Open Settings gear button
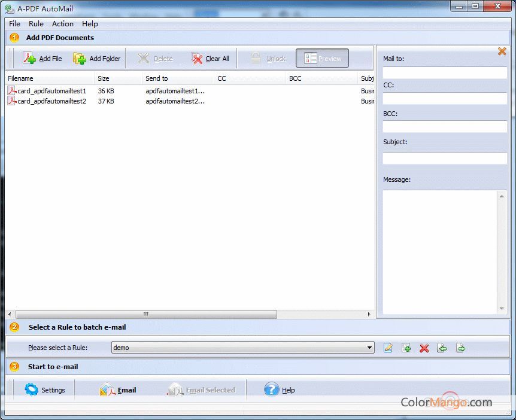The image size is (516, 420). [x=45, y=389]
